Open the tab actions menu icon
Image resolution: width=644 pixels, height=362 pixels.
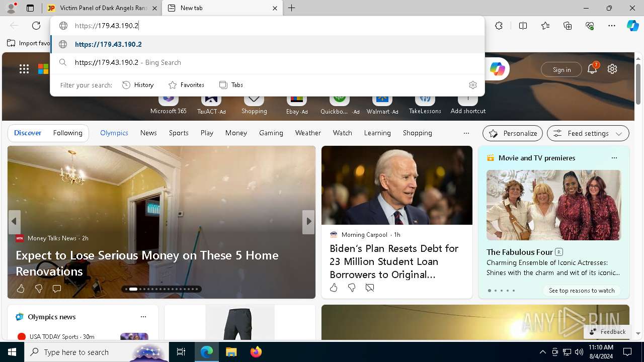click(30, 8)
